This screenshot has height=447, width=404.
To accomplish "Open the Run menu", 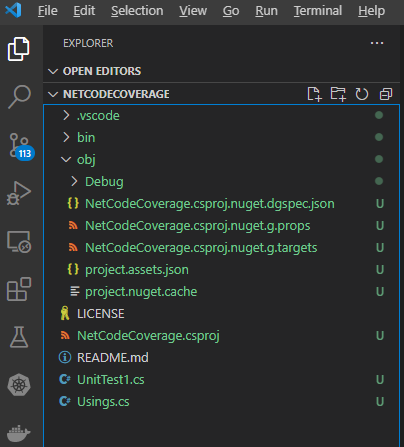I will [266, 11].
